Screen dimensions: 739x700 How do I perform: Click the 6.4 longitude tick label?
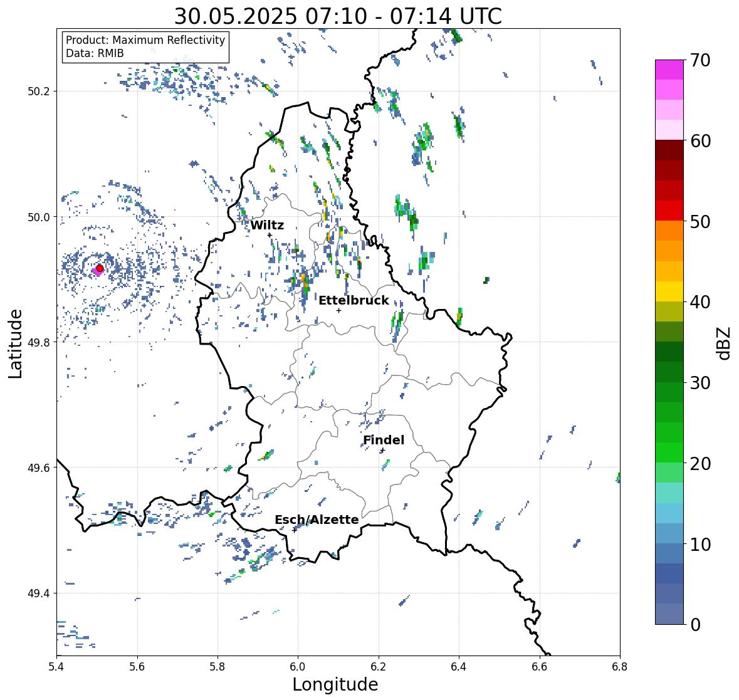coord(459,666)
